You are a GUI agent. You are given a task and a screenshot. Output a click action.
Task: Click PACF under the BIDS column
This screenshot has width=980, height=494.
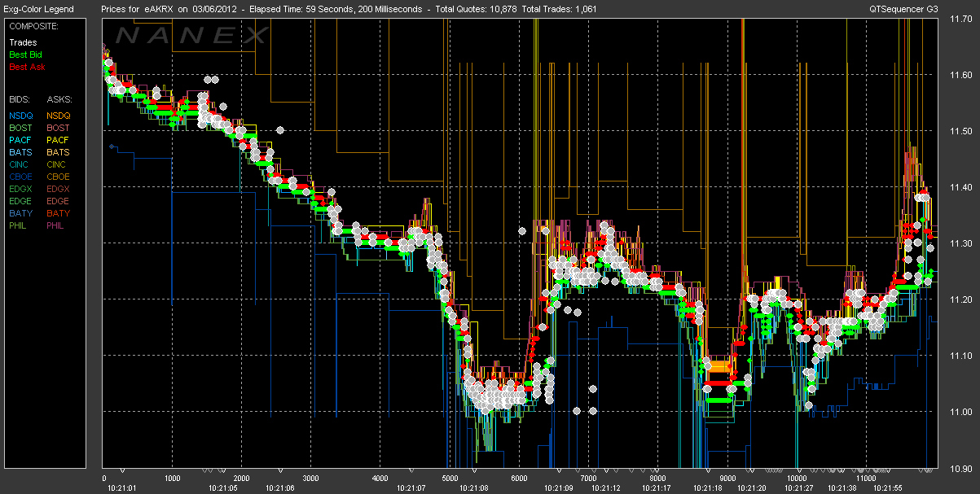(20, 140)
